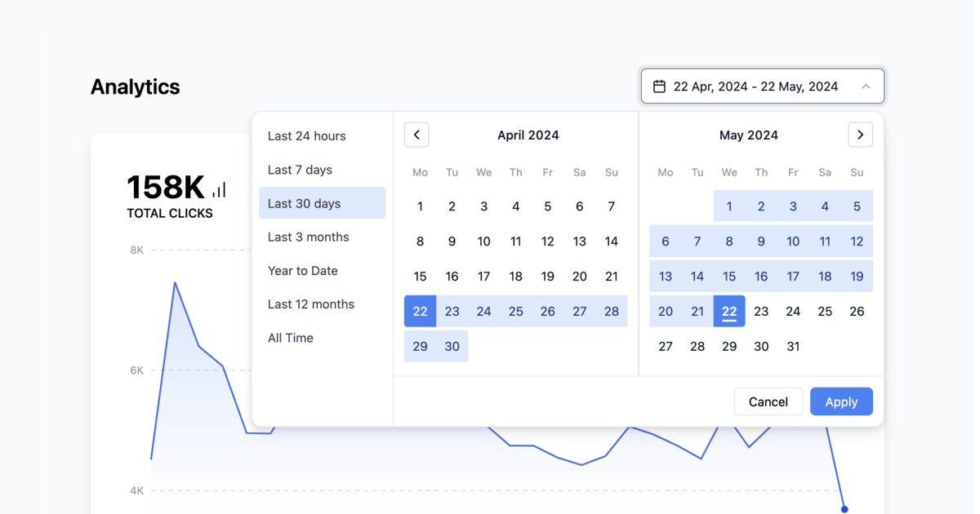This screenshot has width=980, height=514.
Task: Pick April 15 in the calendar
Action: (420, 277)
